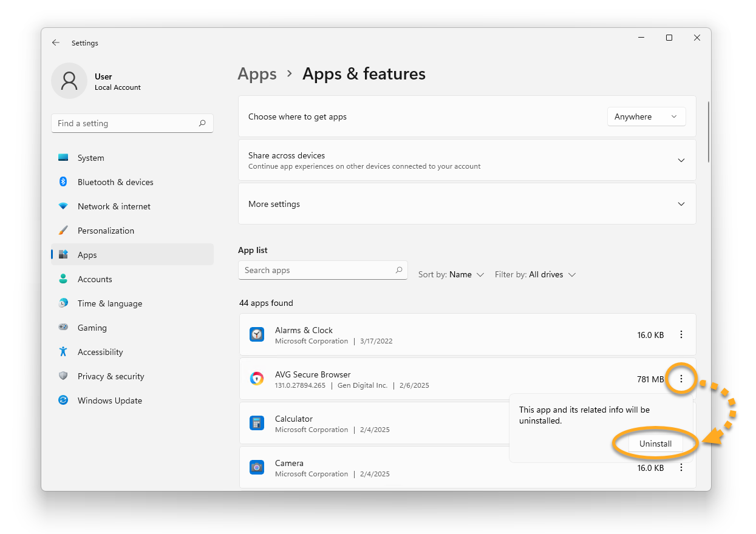Open the three-dot menu for AVG Secure Browser
This screenshot has height=534, width=756.
coord(681,379)
